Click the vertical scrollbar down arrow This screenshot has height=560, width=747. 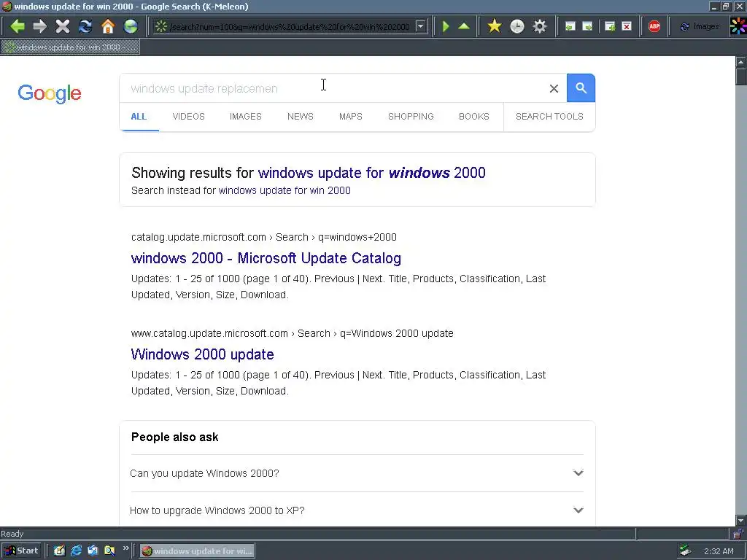point(741,520)
